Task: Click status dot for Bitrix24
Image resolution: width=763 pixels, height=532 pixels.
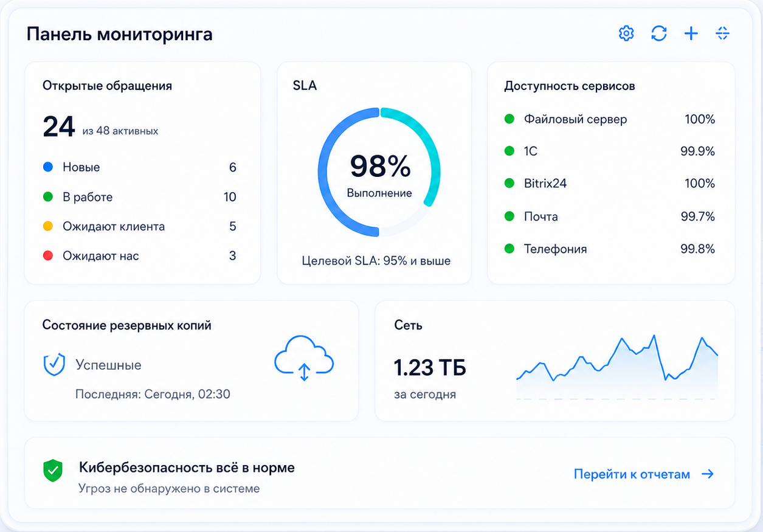Action: tap(509, 183)
